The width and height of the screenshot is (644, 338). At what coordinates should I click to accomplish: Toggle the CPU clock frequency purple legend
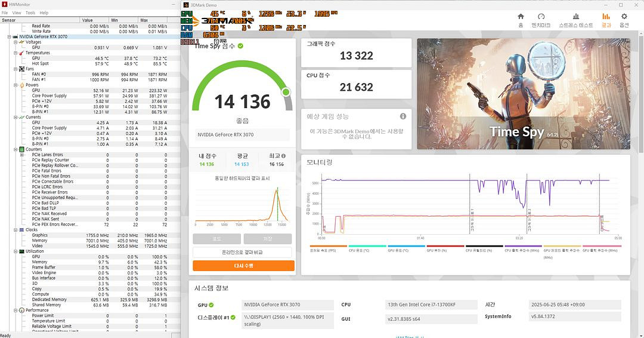(523, 248)
